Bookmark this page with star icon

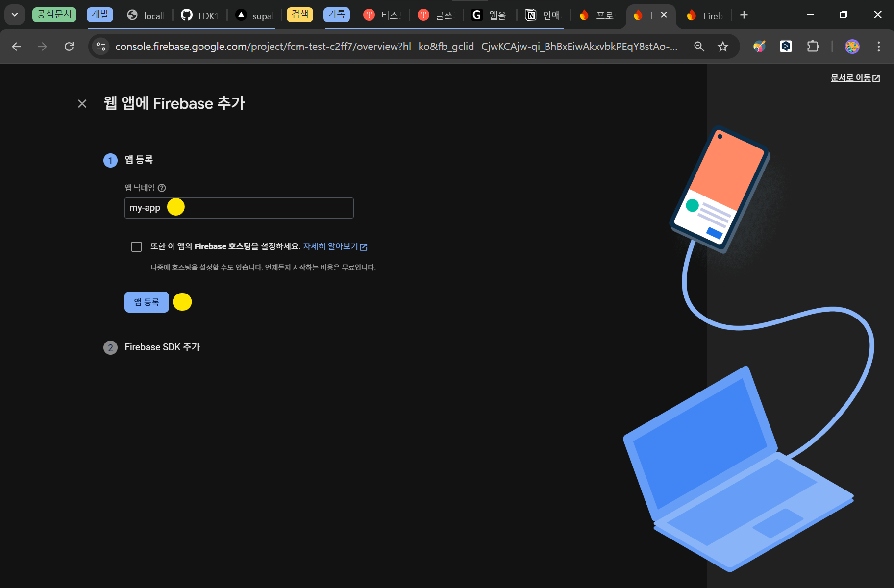click(x=723, y=47)
